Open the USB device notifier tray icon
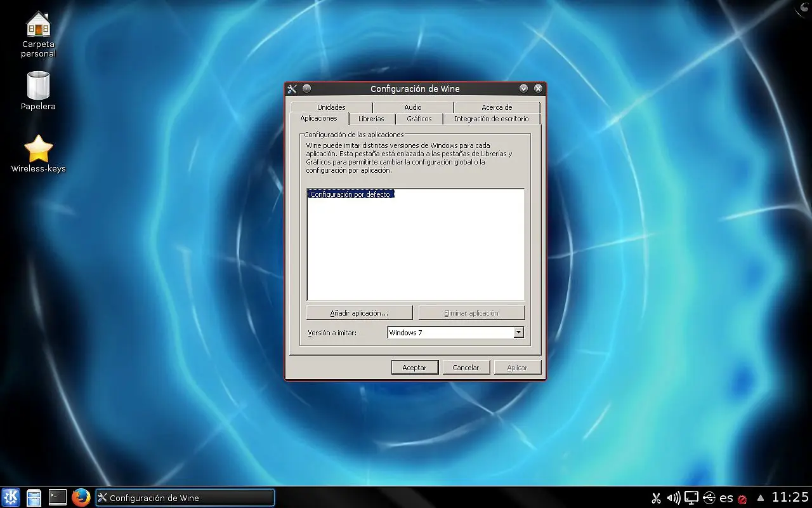Screen dimensions: 812x508 pyautogui.click(x=709, y=498)
